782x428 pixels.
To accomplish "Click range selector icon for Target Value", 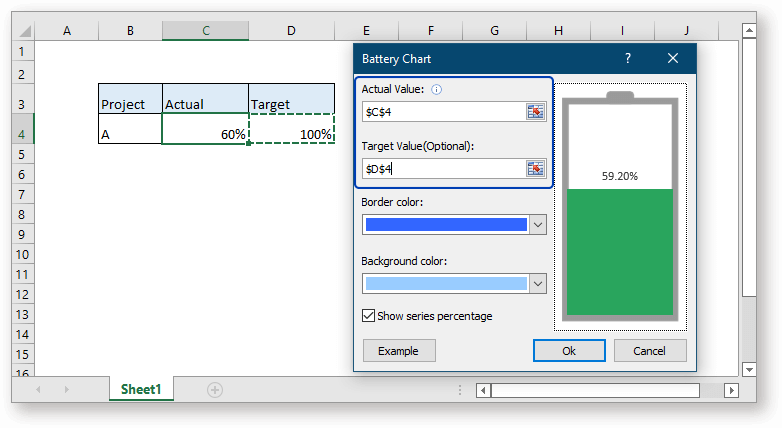I will 536,169.
